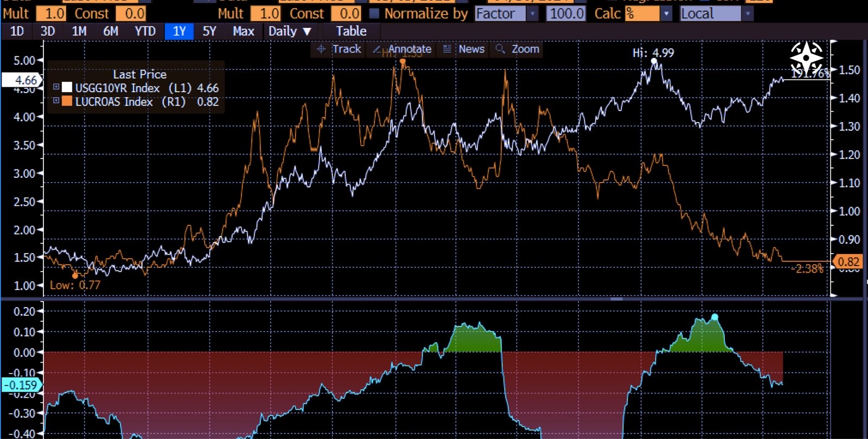Click the normalize factor value 100.0
868x439 pixels.
click(565, 14)
